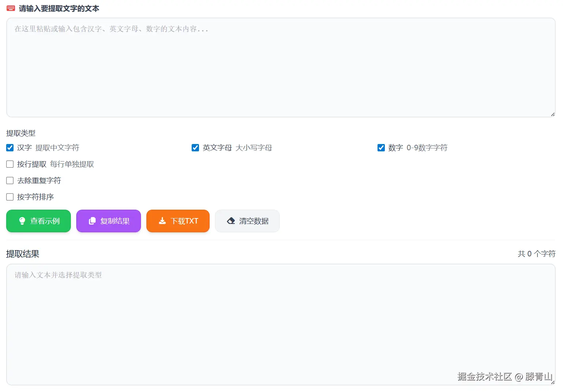
Task: Enable the 去除重复字符 option
Action: tap(9, 180)
